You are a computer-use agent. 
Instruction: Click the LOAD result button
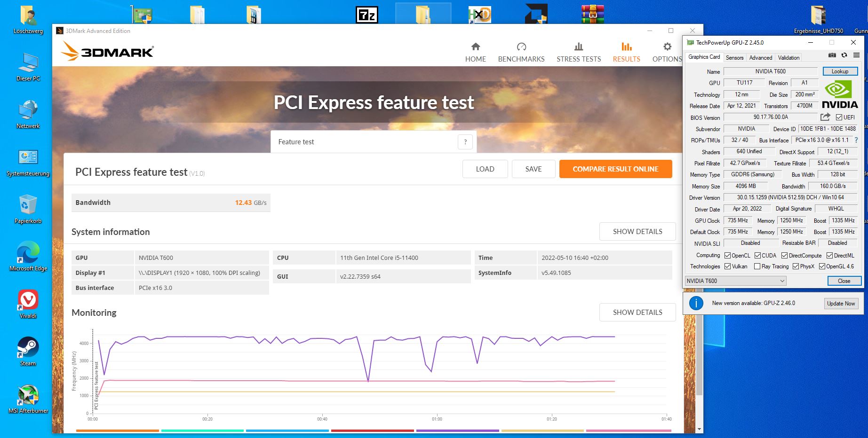click(x=485, y=169)
